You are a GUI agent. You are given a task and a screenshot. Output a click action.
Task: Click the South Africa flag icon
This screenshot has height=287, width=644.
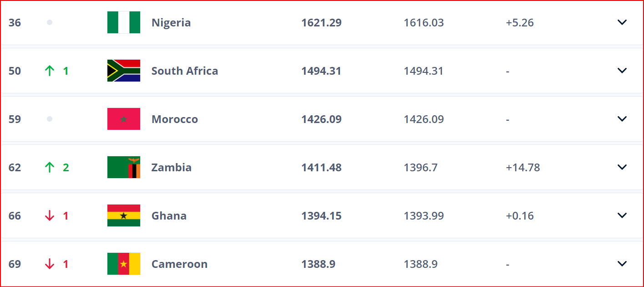(x=124, y=71)
